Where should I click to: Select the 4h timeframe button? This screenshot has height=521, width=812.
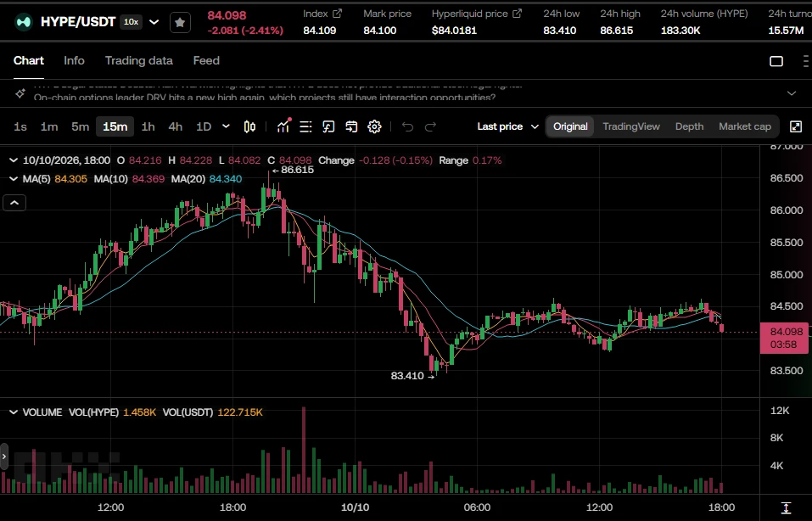[x=176, y=126]
